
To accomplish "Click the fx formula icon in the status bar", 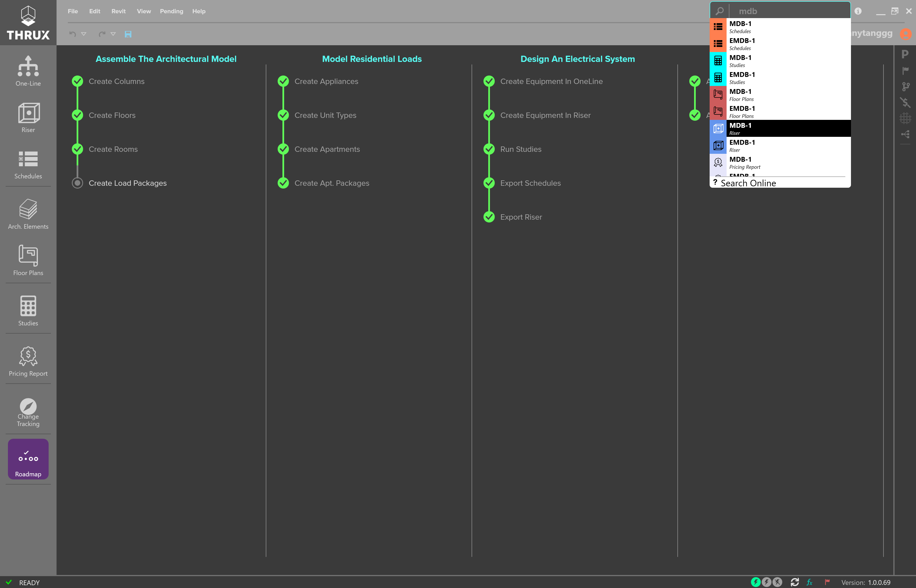I will click(x=809, y=582).
